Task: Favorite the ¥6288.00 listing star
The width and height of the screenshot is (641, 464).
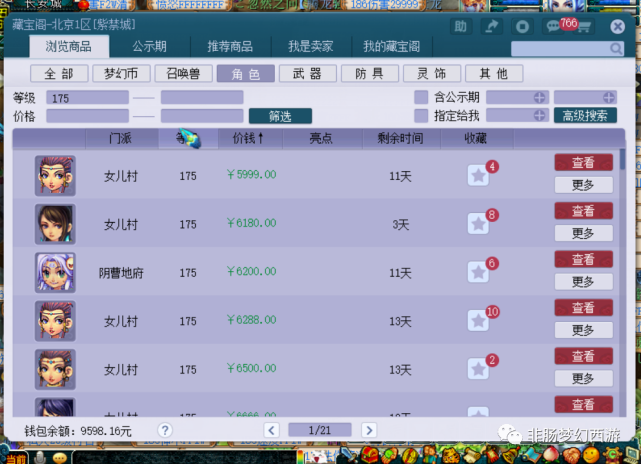Action: click(x=478, y=321)
